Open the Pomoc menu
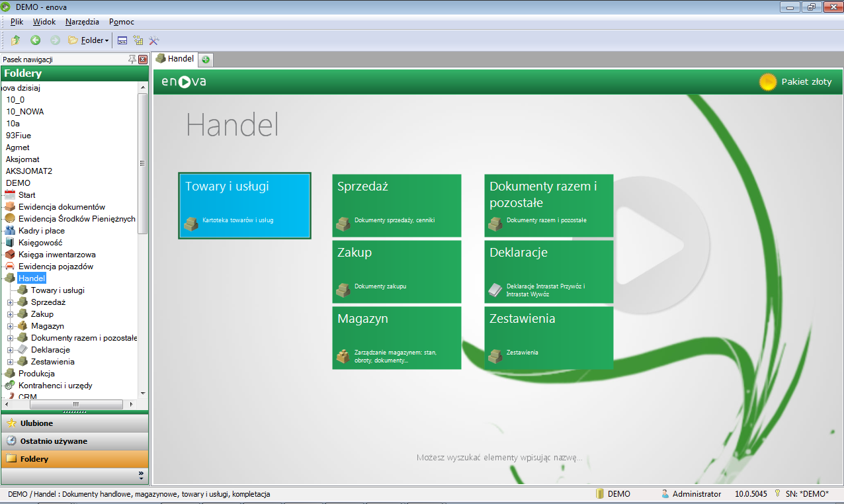This screenshot has height=504, width=844. click(122, 22)
